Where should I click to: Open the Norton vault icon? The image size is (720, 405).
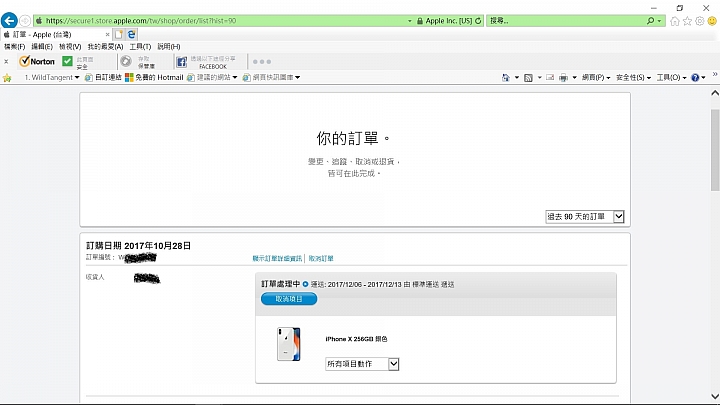coord(126,61)
